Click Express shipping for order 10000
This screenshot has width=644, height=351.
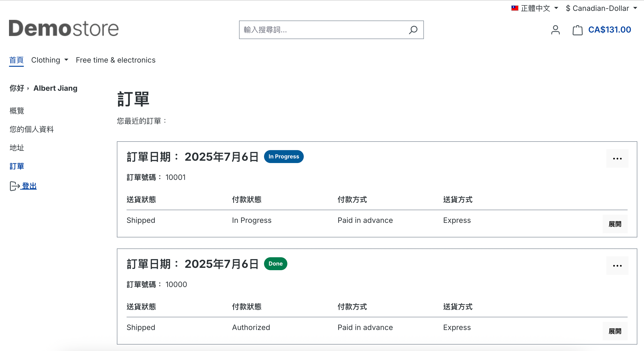tap(457, 327)
